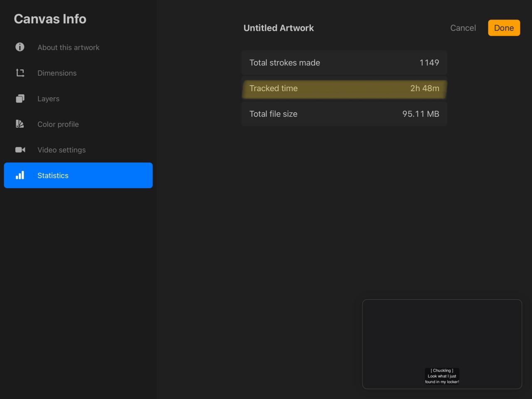Viewport: 532px width, 399px height.
Task: Cancel the Canvas Info dialog
Action: 463,28
